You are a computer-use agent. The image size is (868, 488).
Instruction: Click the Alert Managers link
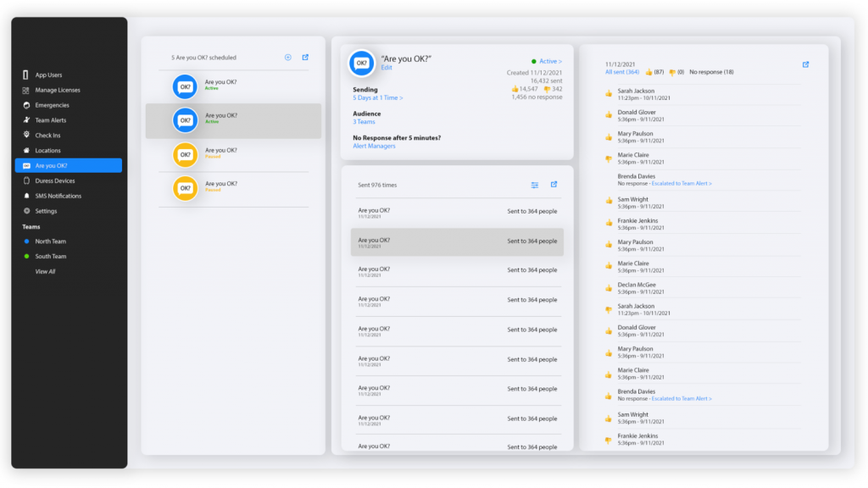[x=374, y=146]
